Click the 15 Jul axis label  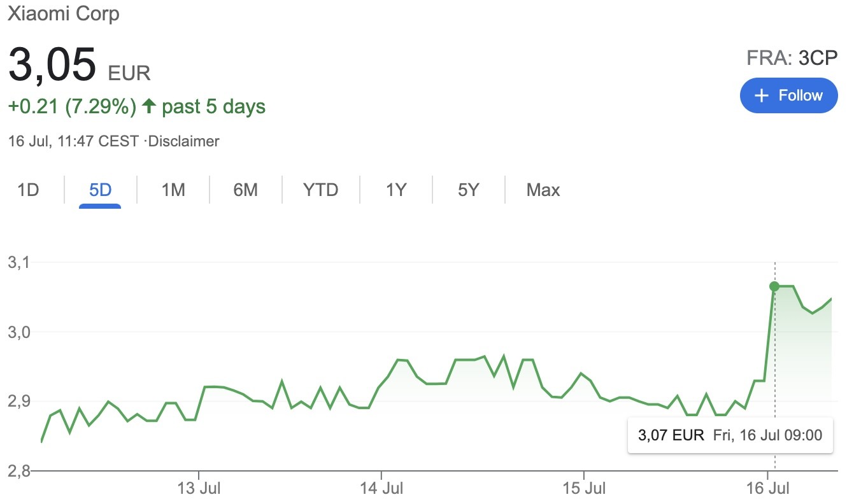coord(583,489)
